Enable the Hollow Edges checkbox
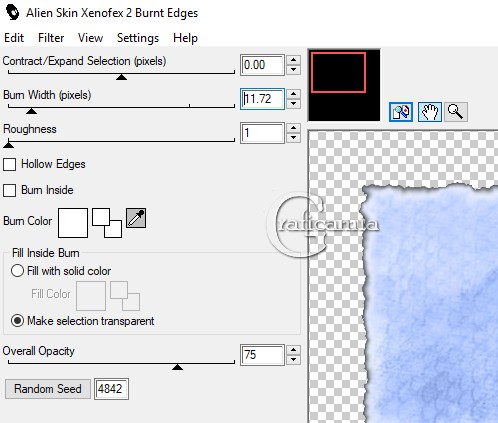The width and height of the screenshot is (498, 423). tap(9, 164)
